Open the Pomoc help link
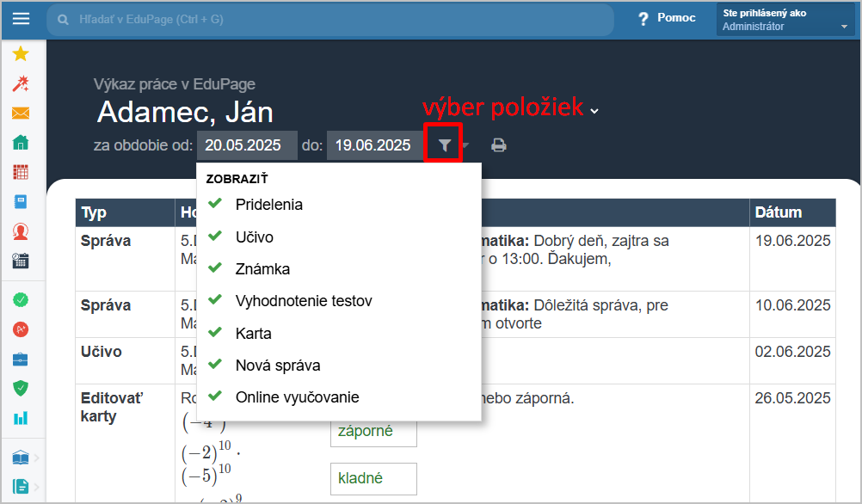The width and height of the screenshot is (862, 504). [667, 19]
